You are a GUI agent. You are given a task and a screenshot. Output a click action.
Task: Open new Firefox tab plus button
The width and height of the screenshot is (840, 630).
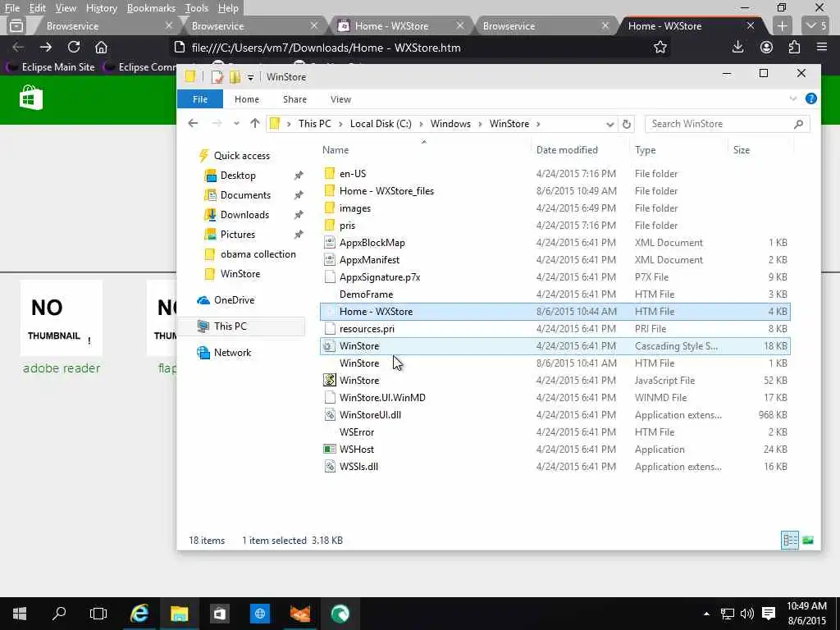(782, 25)
